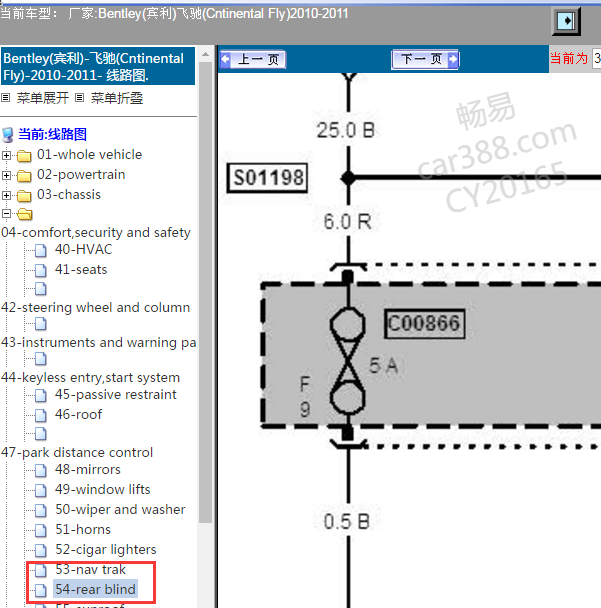
Task: Click the 25.0 B wire label
Action: coord(345,130)
